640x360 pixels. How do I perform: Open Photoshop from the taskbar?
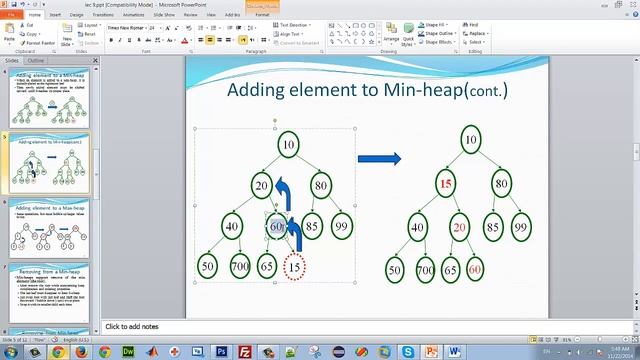222,351
